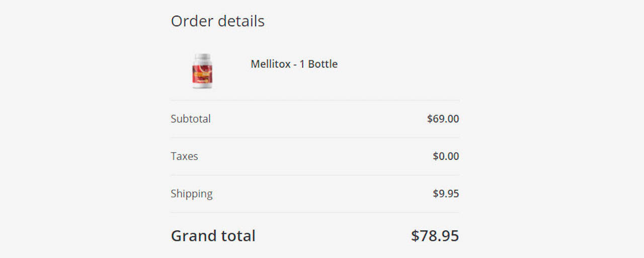Click the red label on the bottle image
Image resolution: width=644 pixels, height=258 pixels.
coord(202,74)
